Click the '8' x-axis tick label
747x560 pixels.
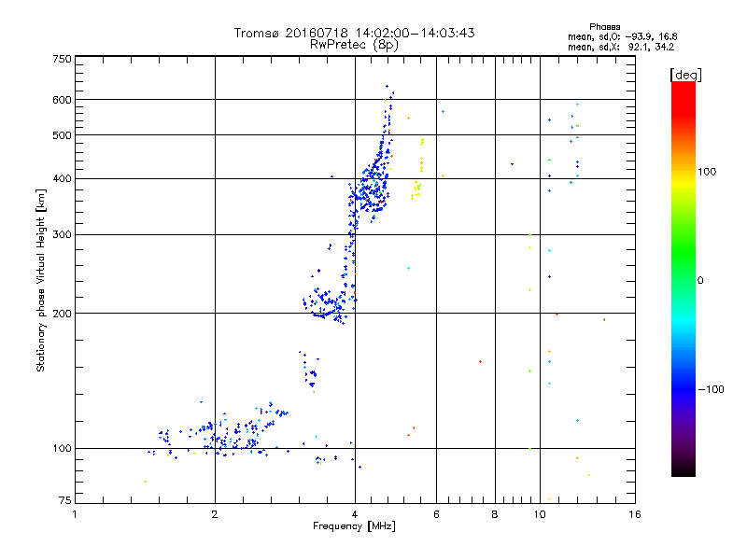point(495,514)
